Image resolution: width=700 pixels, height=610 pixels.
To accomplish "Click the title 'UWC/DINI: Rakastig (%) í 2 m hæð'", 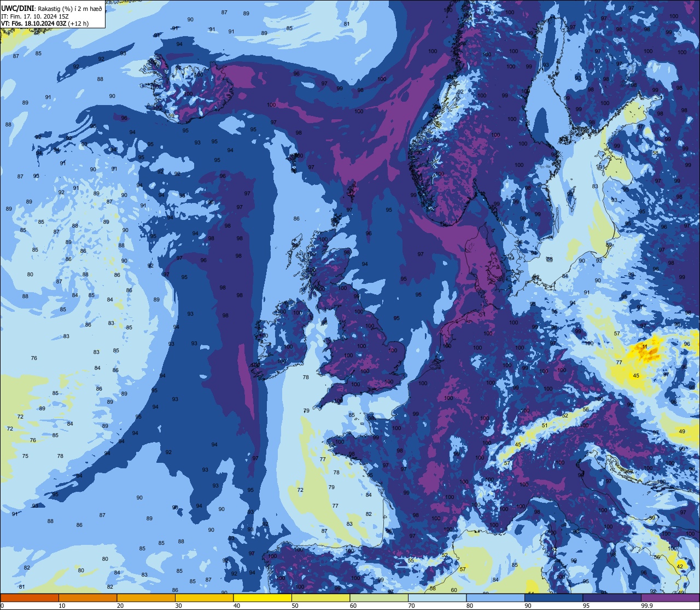I will pyautogui.click(x=51, y=9).
